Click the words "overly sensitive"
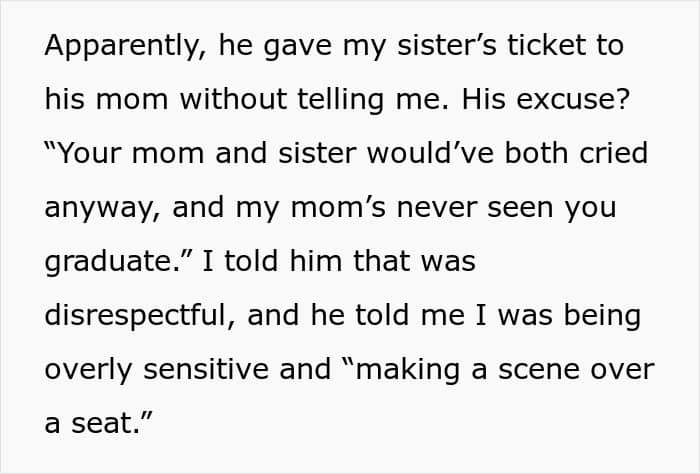This screenshot has width=700, height=474. coord(157,370)
